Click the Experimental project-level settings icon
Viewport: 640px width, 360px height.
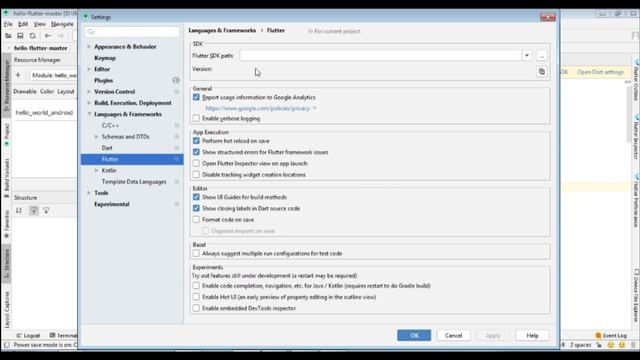(x=177, y=204)
